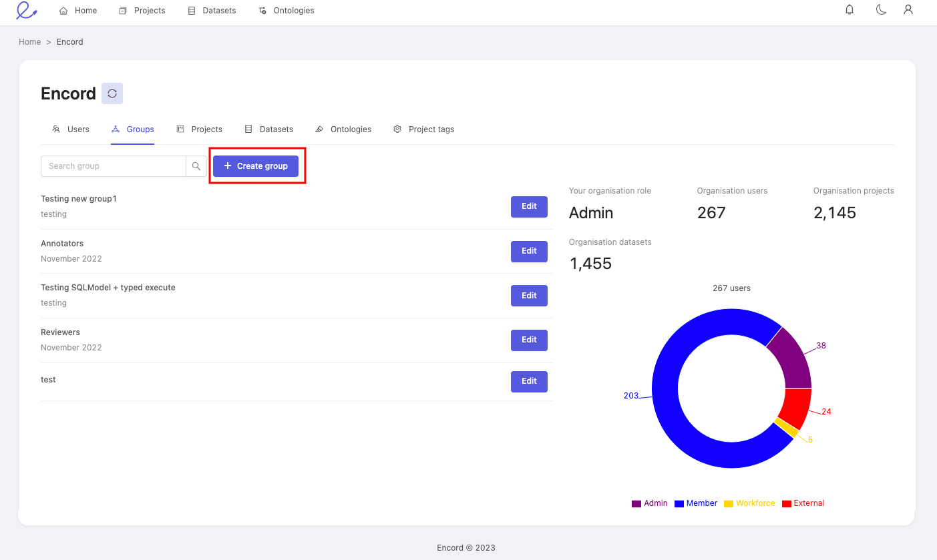Image resolution: width=937 pixels, height=560 pixels.
Task: Click the Annotators group name
Action: pos(62,244)
